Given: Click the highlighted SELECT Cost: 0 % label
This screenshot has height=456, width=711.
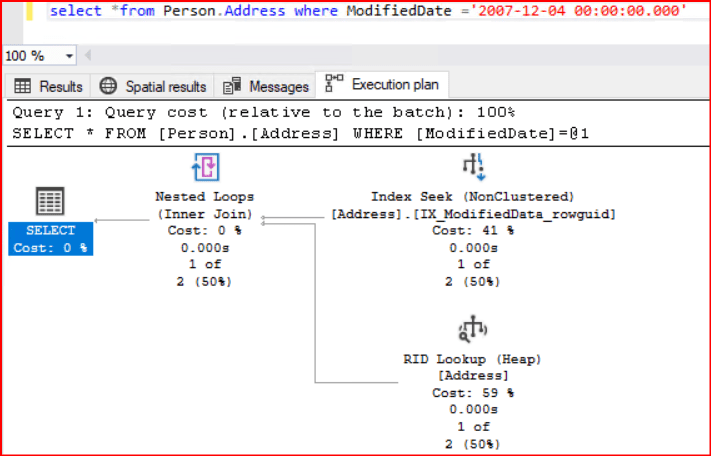Looking at the screenshot, I should (x=50, y=239).
